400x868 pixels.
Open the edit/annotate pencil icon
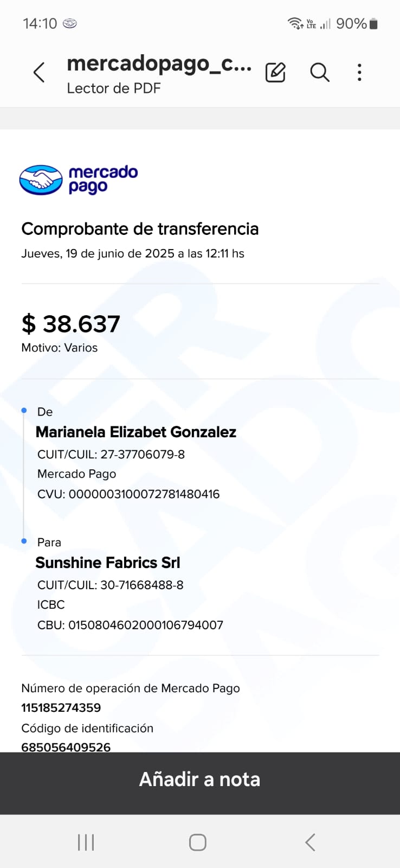coord(275,72)
